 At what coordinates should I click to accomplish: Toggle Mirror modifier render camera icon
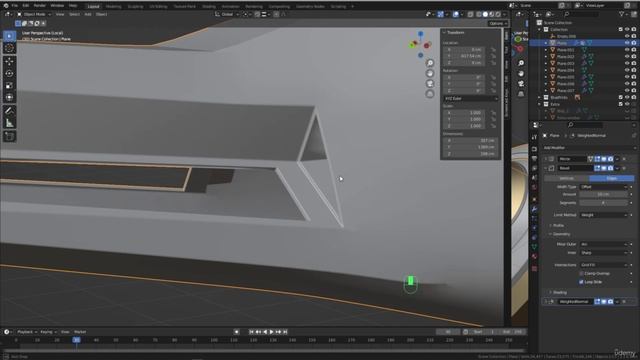(610, 159)
